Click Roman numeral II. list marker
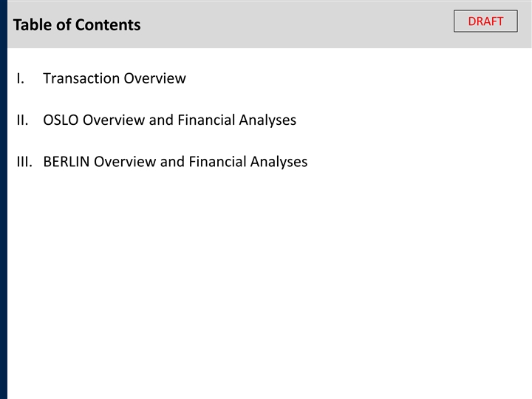Screen dimensions: 532x399 pos(22,120)
